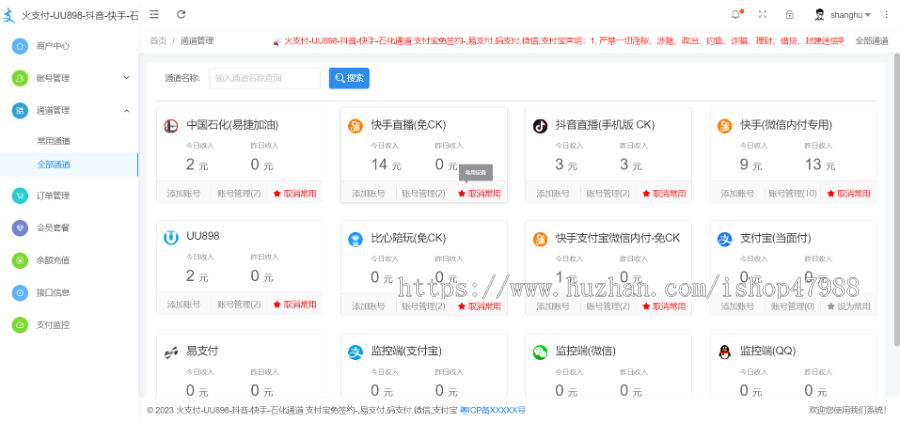Click the 监控端(支付宝) logo
The image size is (900, 423).
click(355, 352)
